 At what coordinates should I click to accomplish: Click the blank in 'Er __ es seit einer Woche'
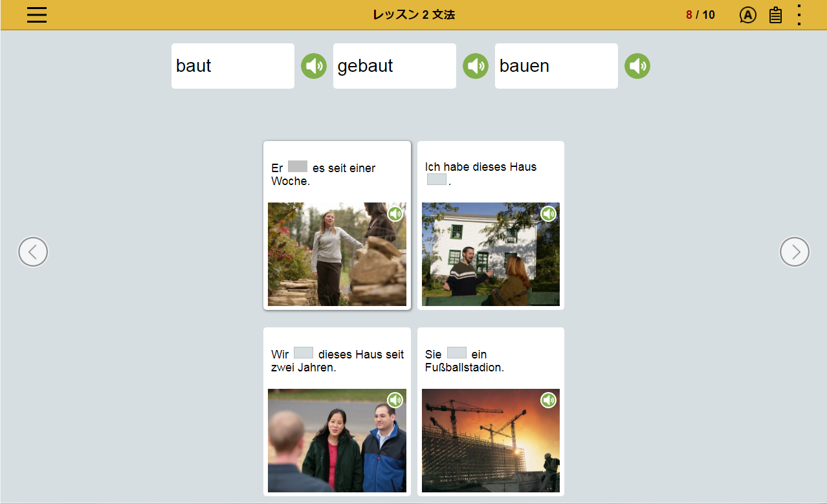click(298, 167)
